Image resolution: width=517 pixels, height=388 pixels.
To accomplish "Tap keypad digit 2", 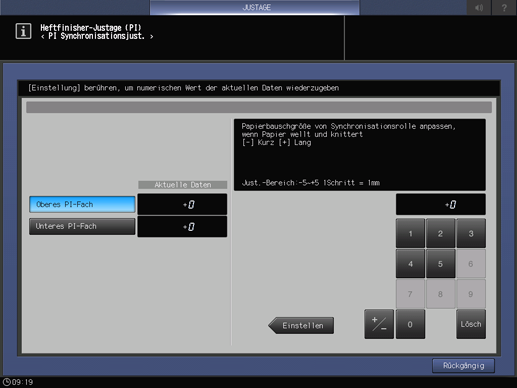I will point(440,233).
